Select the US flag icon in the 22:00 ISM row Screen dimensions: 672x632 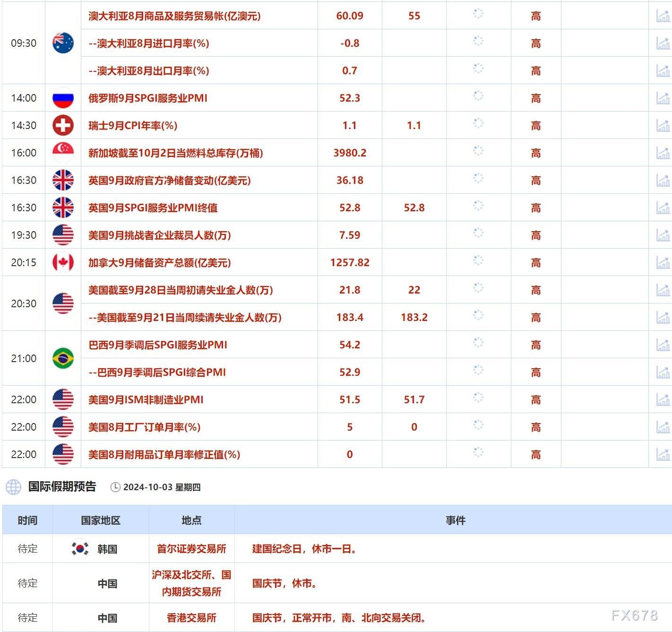click(63, 399)
